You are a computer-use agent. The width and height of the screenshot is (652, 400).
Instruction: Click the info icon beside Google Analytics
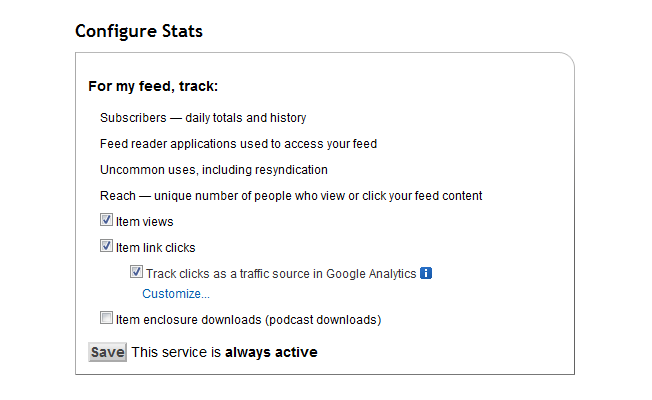point(426,273)
